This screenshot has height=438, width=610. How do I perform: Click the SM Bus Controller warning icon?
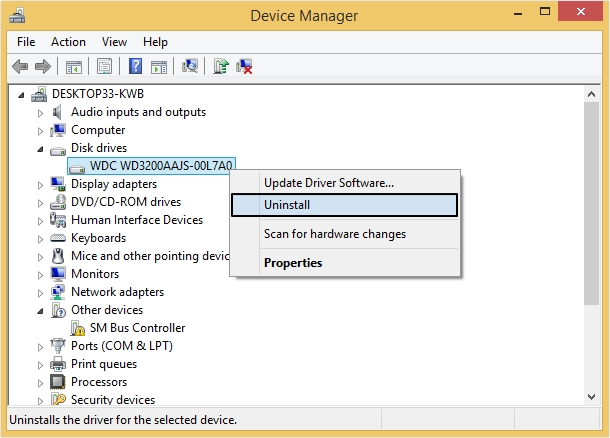pos(77,328)
